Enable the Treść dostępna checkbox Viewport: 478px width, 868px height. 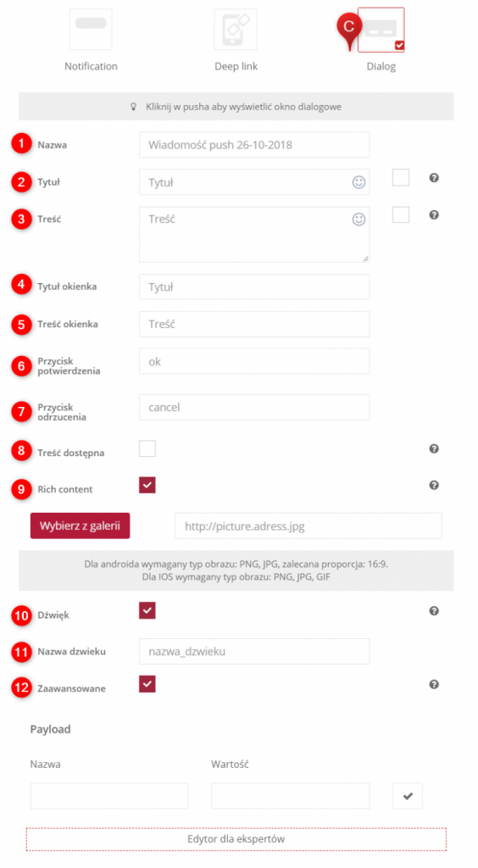point(147,448)
